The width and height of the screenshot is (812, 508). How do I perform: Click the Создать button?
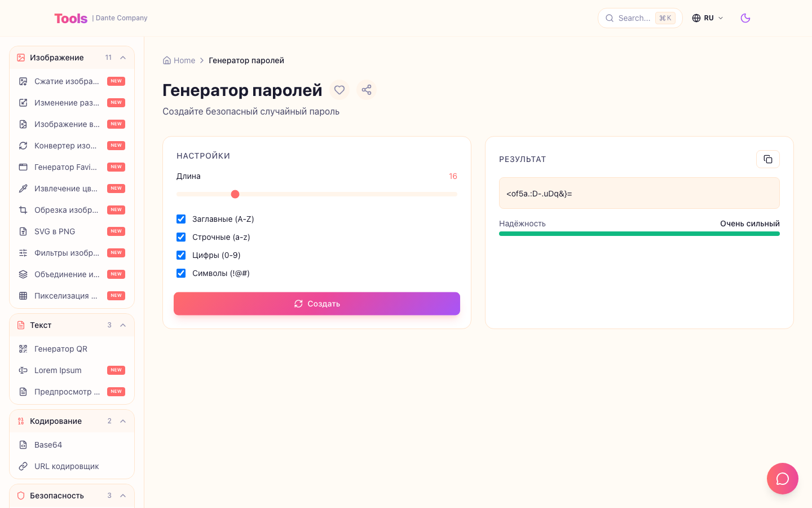317,304
